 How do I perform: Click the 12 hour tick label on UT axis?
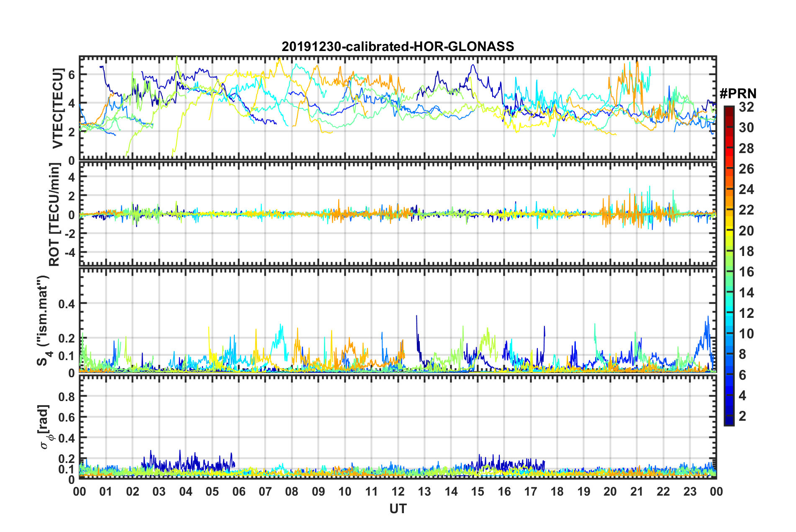[398, 491]
